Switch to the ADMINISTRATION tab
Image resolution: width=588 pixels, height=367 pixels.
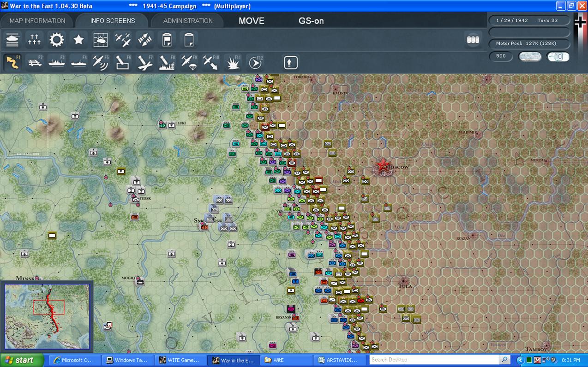click(x=188, y=21)
